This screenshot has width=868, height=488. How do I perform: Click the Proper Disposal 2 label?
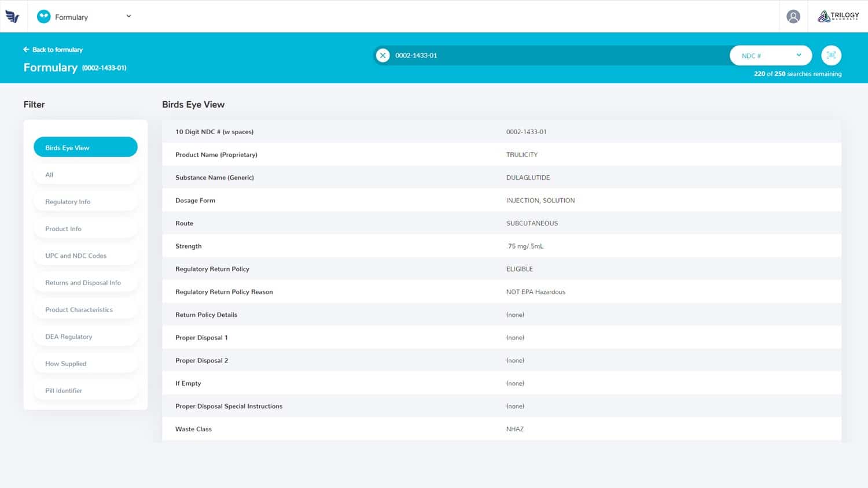201,360
